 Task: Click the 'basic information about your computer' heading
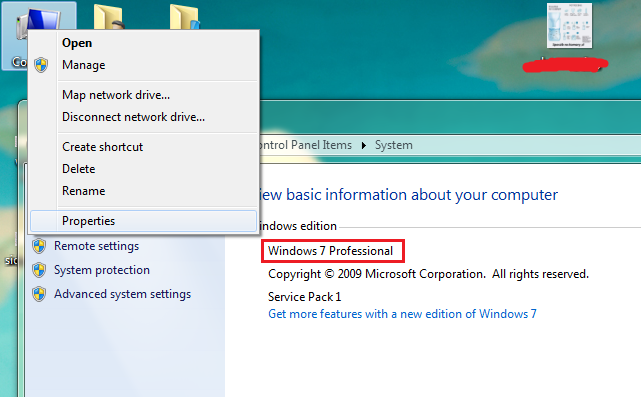(422, 195)
